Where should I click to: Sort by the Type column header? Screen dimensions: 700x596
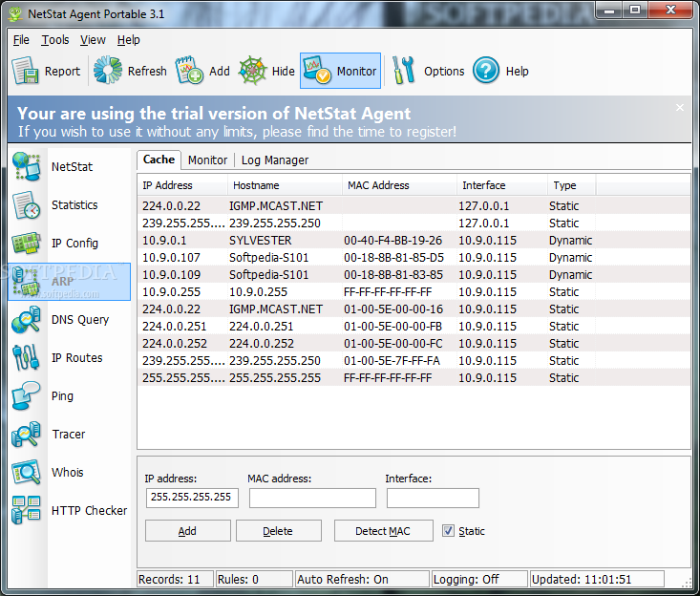coord(572,185)
